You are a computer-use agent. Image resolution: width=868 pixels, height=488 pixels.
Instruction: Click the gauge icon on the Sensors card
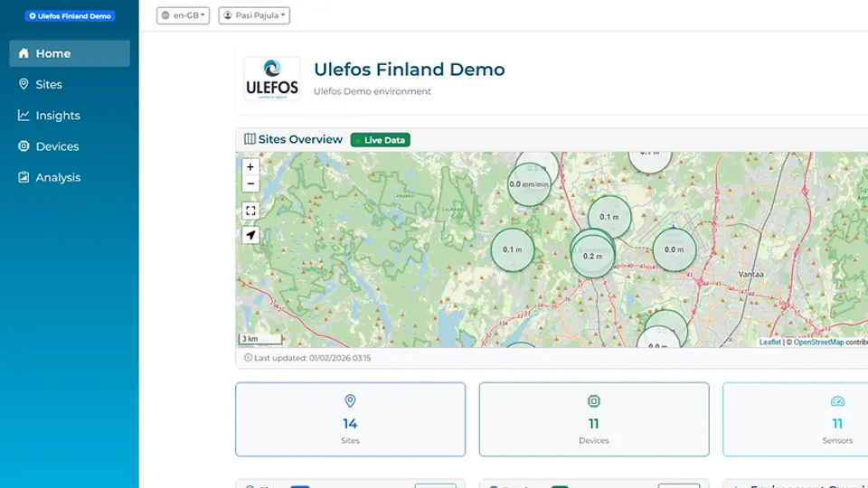pyautogui.click(x=837, y=401)
